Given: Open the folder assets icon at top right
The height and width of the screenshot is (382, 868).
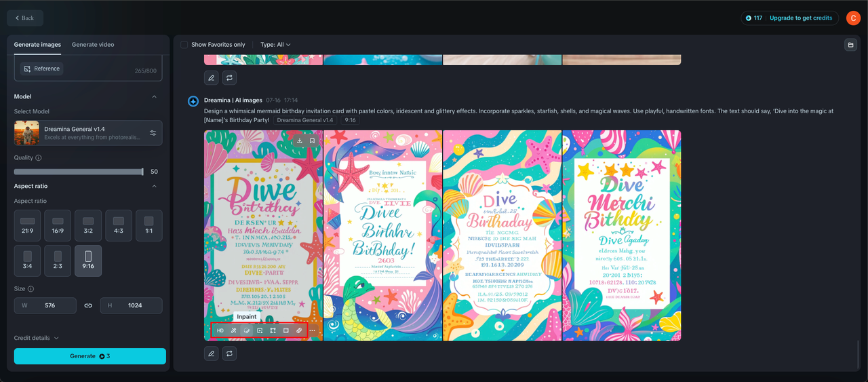Looking at the screenshot, I should pyautogui.click(x=850, y=45).
